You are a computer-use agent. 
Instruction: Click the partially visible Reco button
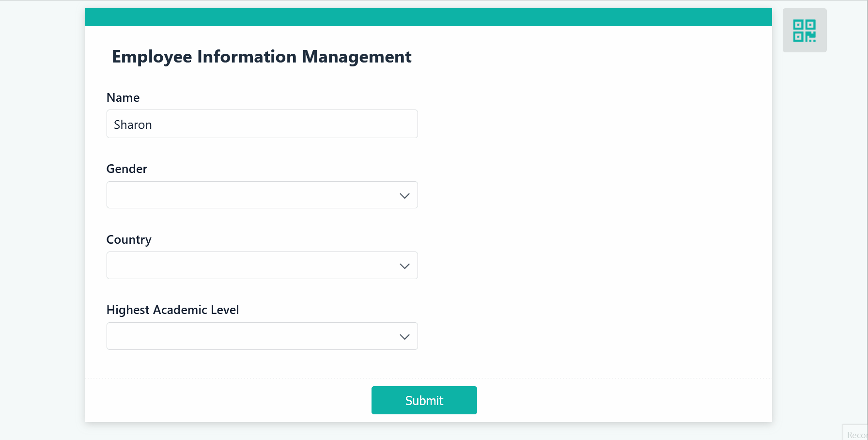tap(856, 434)
